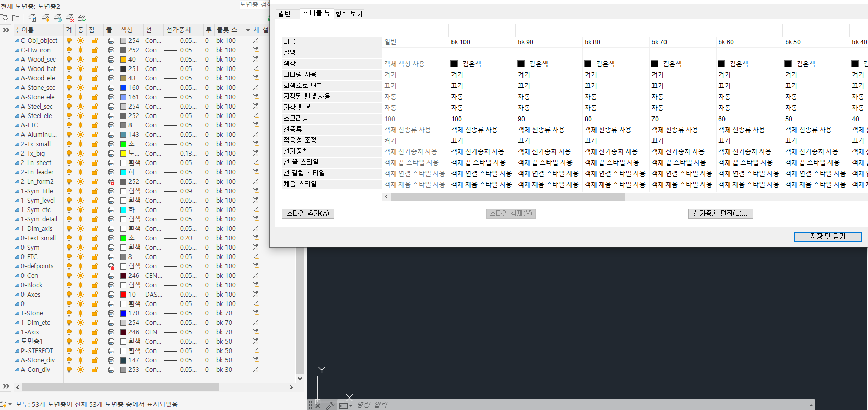Click layer status icon of A-Aluminu layer
This screenshot has height=410, width=868.
(17, 135)
